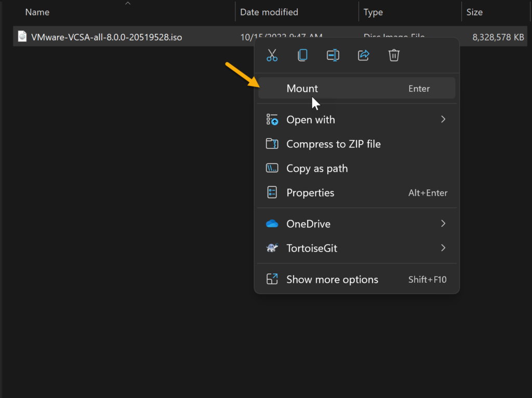Viewport: 532px width, 398px height.
Task: Click the Share icon in context menu
Action: pyautogui.click(x=364, y=56)
